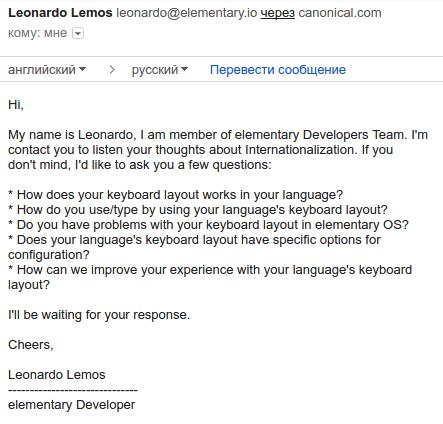Open the русский target language dropdown
This screenshot has height=424, width=443.
coord(160,70)
